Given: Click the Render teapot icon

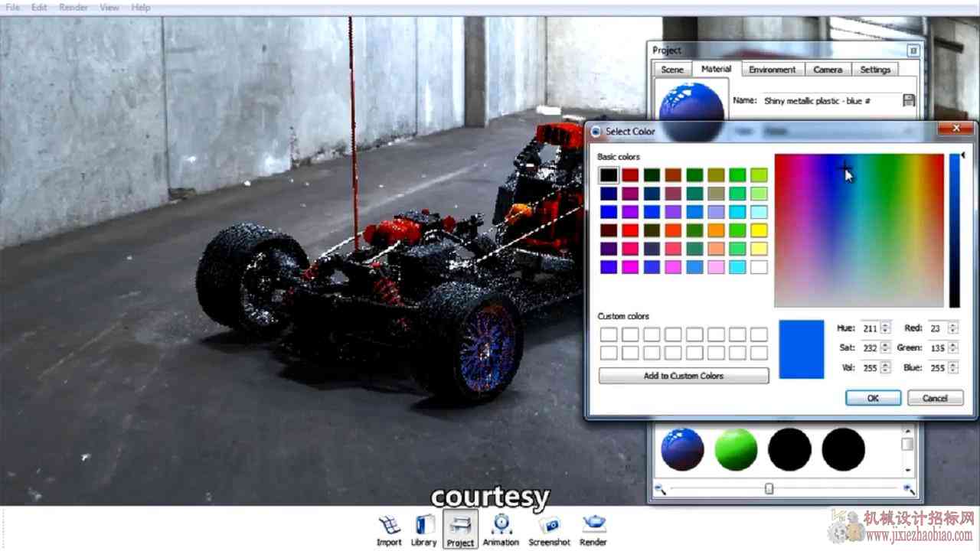Looking at the screenshot, I should click(x=593, y=530).
